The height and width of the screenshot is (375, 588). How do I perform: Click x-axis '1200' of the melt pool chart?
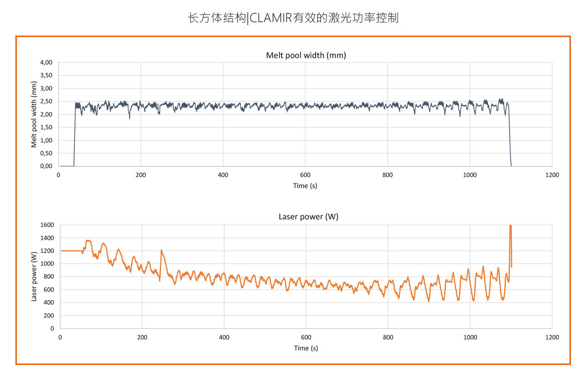click(552, 175)
